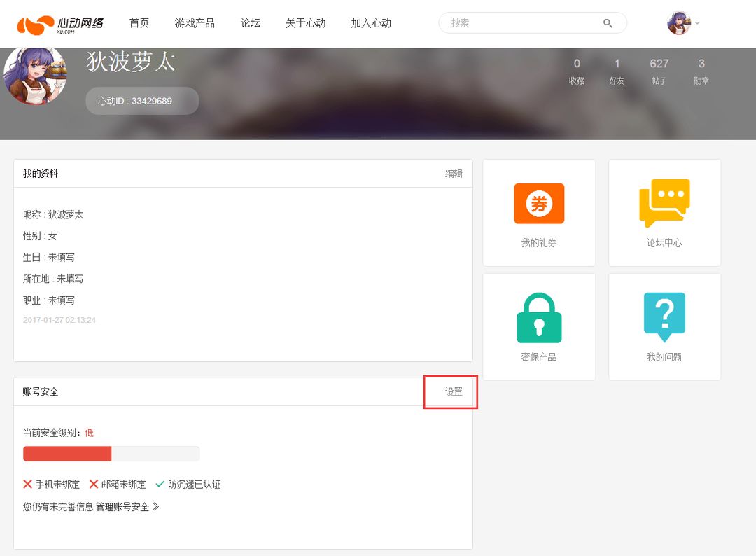The image size is (756, 556).
Task: Open 游戏产品 menu item
Action: (x=195, y=22)
